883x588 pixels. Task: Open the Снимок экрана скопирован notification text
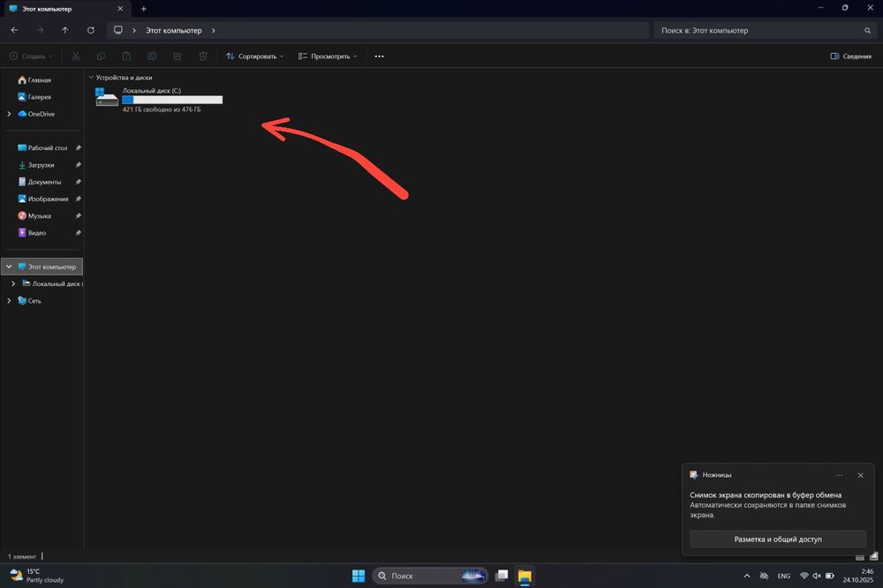[766, 495]
